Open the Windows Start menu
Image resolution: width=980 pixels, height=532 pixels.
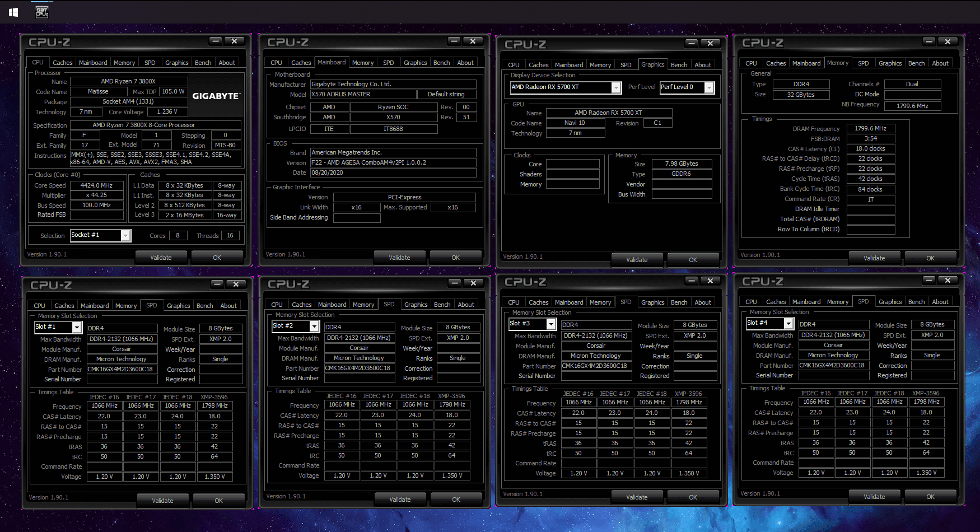pyautogui.click(x=13, y=12)
